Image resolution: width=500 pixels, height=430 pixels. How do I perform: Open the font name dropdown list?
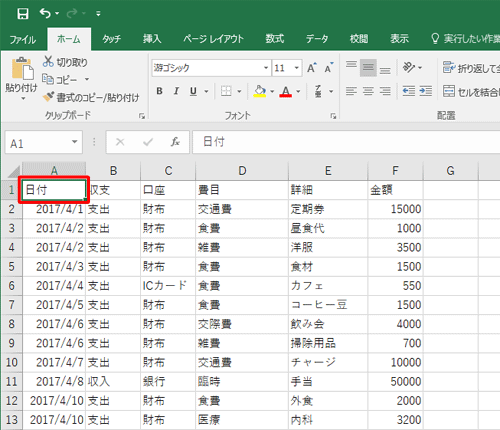tap(266, 68)
